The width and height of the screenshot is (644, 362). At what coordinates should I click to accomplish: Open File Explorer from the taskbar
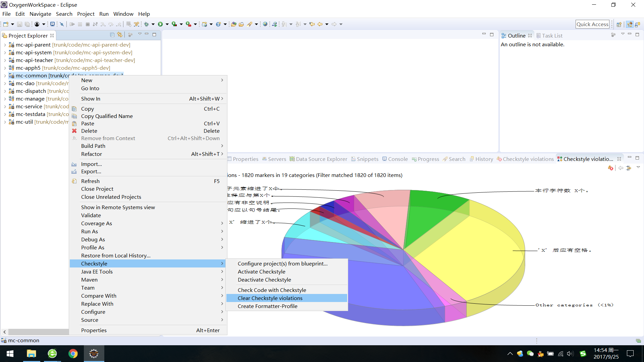click(x=31, y=354)
